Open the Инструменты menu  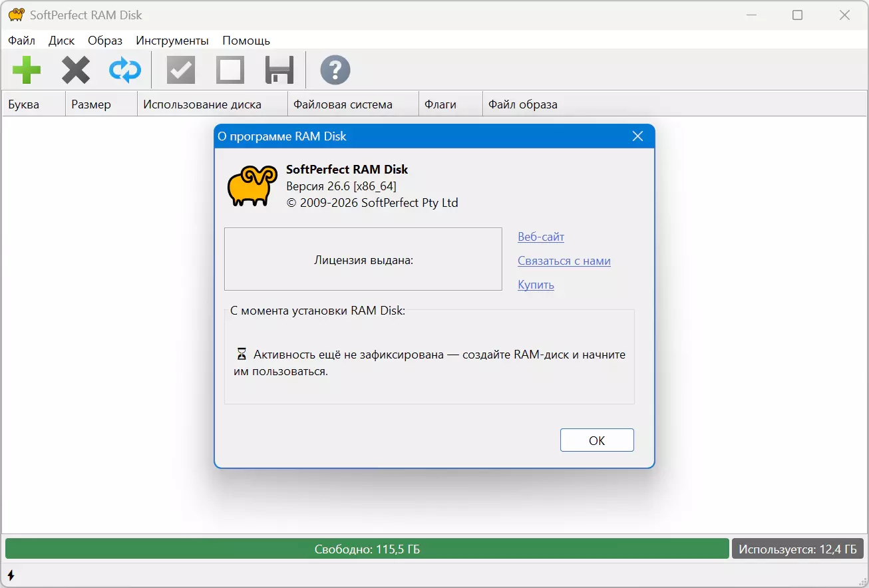(172, 41)
